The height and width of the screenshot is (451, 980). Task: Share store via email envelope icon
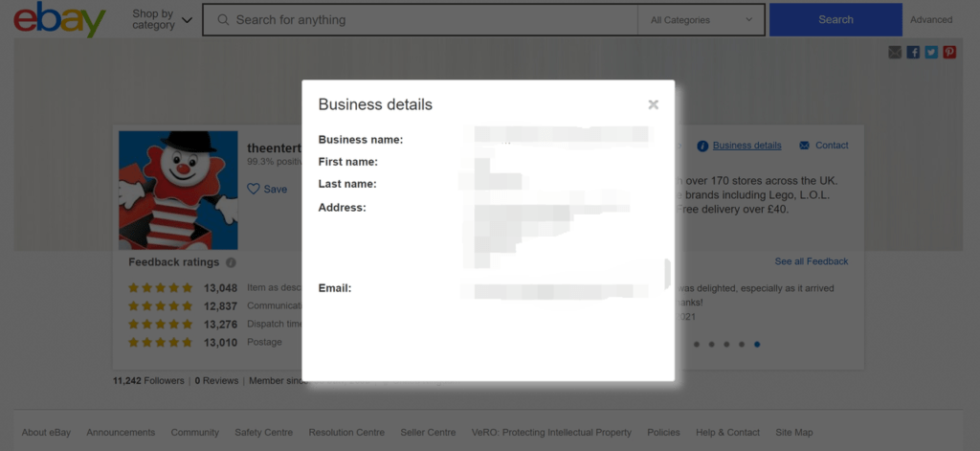895,53
